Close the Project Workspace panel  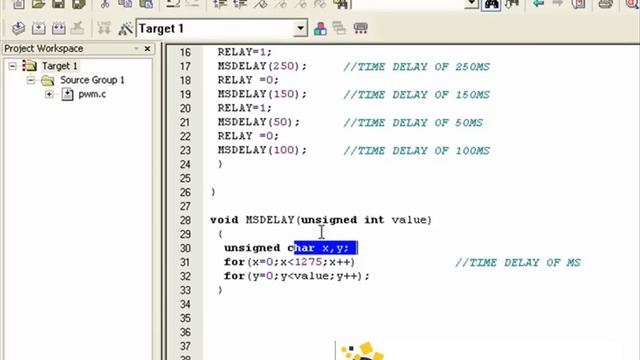(147, 49)
